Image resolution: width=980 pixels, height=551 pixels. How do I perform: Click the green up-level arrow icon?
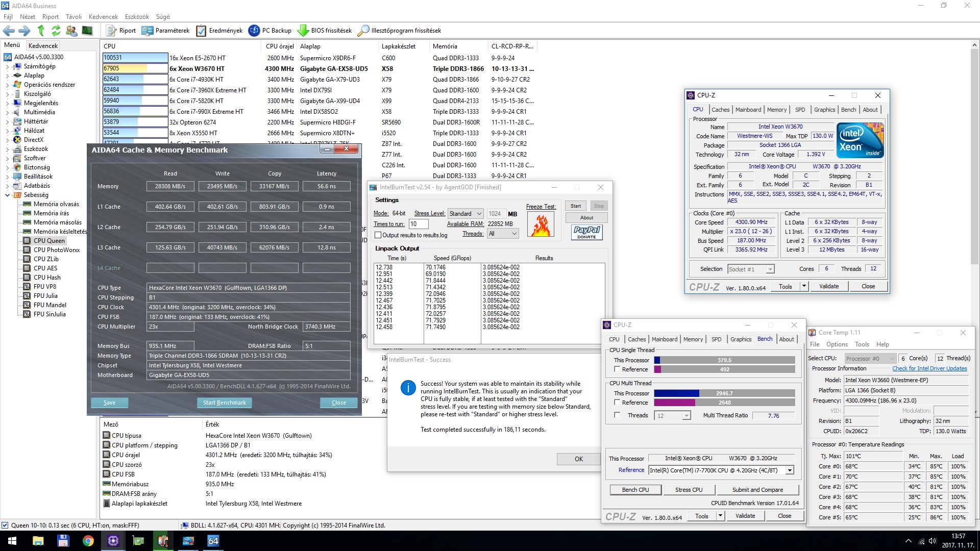[41, 31]
